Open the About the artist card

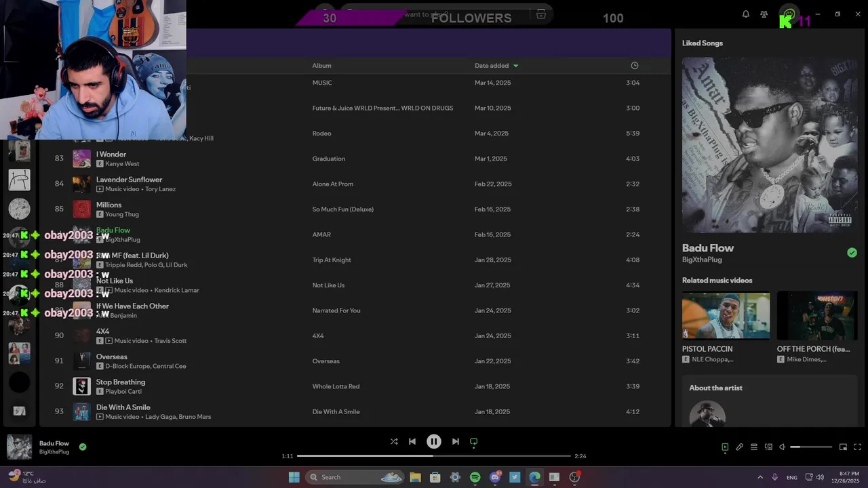coord(770,401)
